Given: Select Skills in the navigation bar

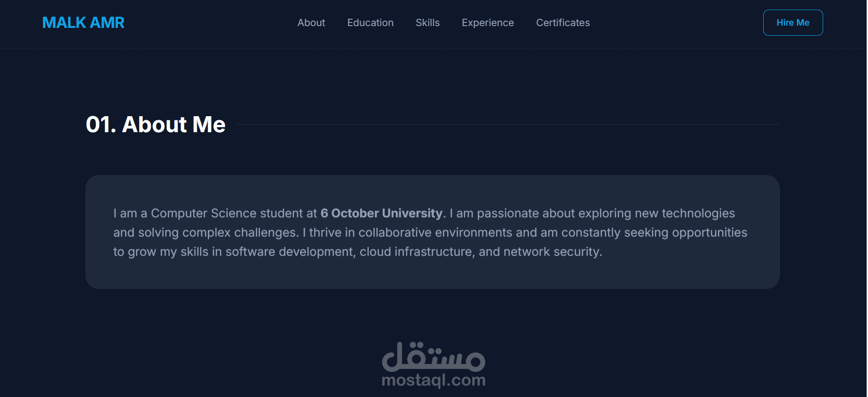Looking at the screenshot, I should (x=427, y=22).
